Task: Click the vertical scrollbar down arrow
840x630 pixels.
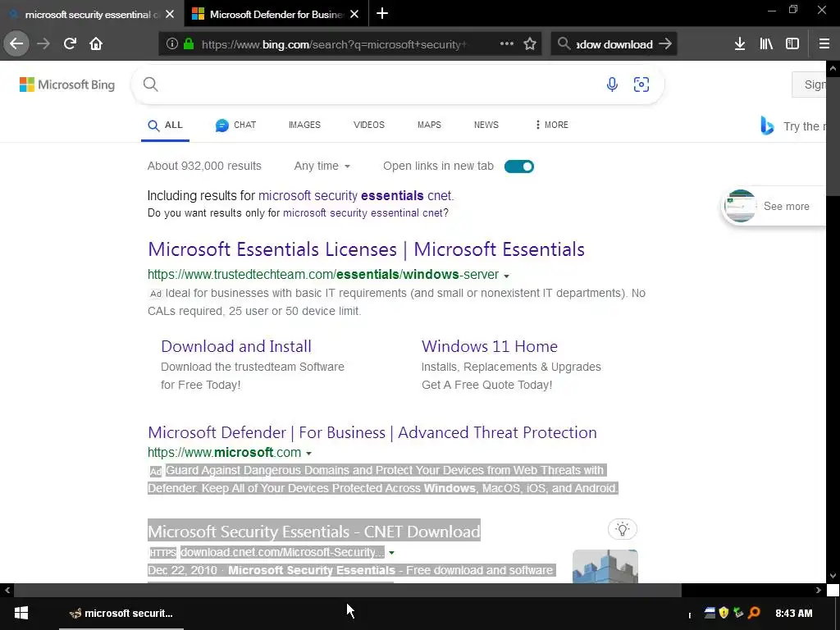Action: [x=832, y=576]
